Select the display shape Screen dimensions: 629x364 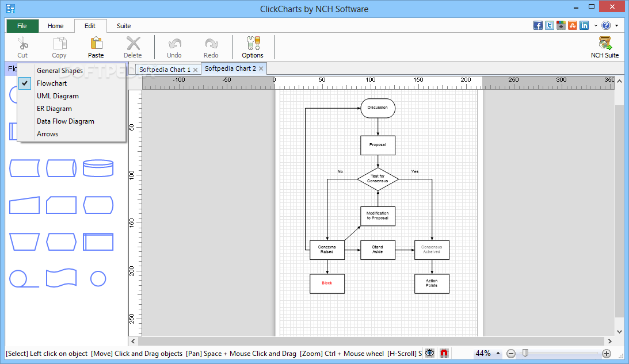(x=98, y=205)
